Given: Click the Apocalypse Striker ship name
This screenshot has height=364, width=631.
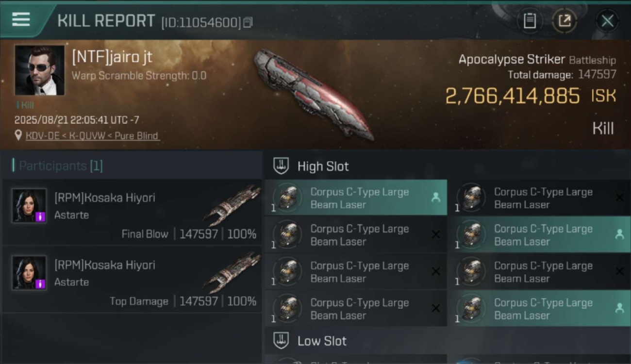Looking at the screenshot, I should 512,59.
